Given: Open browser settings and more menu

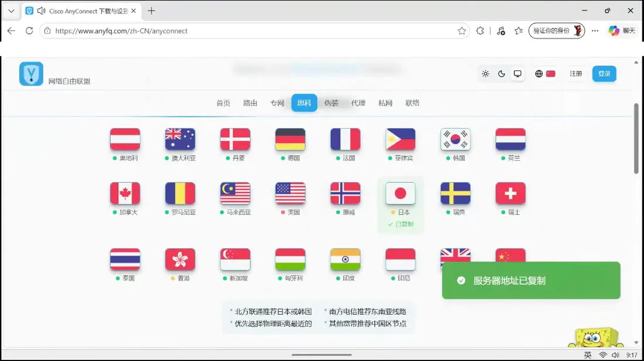Looking at the screenshot, I should [x=595, y=31].
